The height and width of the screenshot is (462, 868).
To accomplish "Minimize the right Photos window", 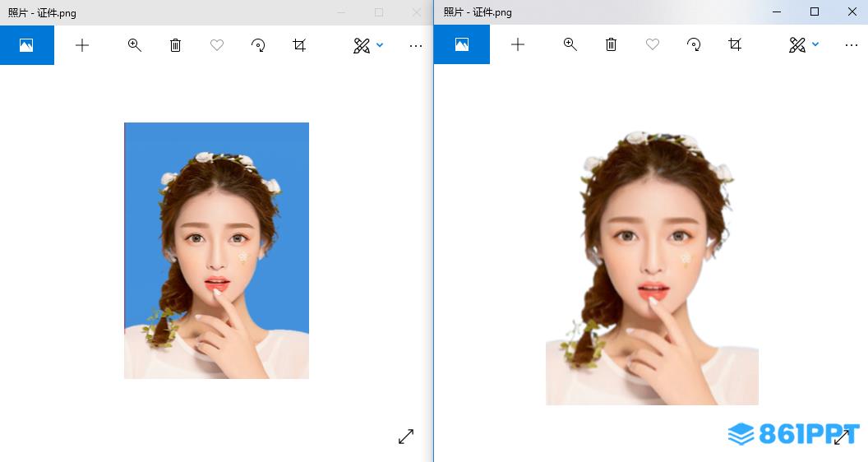I will 777,12.
